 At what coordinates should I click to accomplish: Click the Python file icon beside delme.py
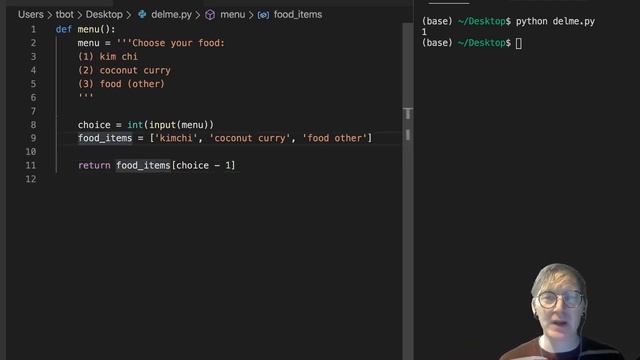pos(142,15)
